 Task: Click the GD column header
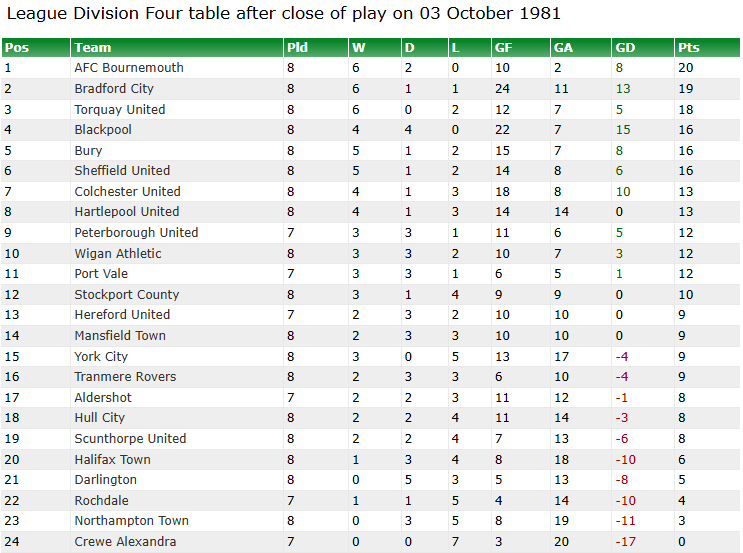(625, 48)
